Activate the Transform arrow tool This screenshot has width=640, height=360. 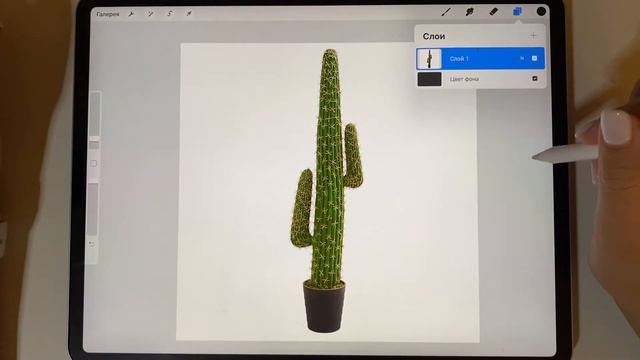click(x=189, y=13)
